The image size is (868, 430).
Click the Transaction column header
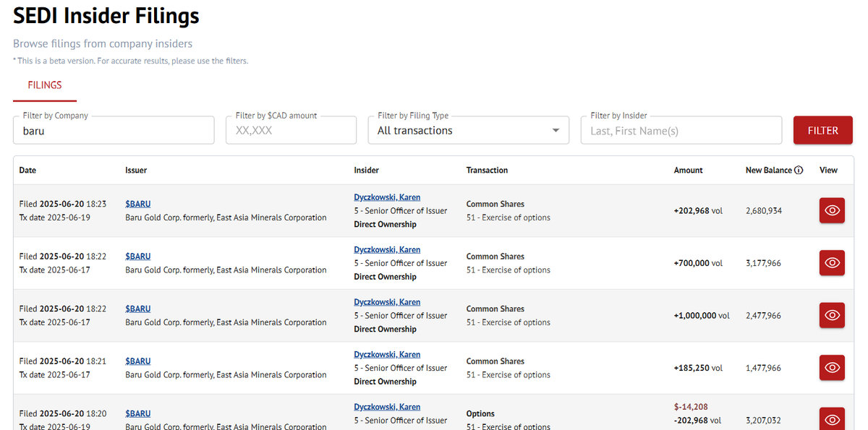(487, 171)
